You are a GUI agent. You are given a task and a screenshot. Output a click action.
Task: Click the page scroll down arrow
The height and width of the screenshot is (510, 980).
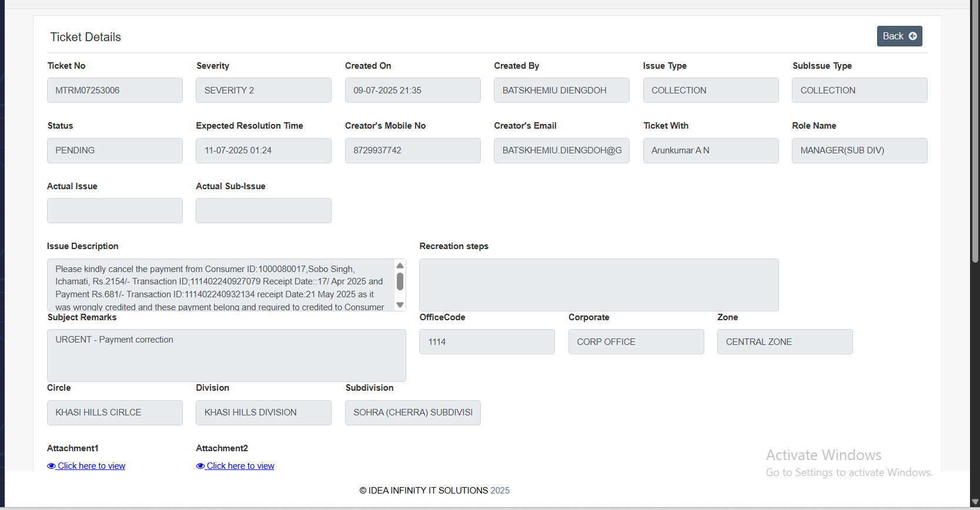click(975, 502)
